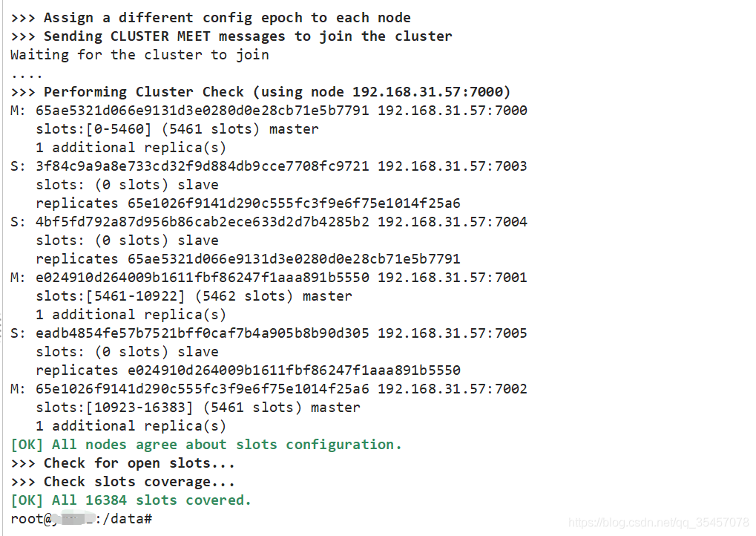Click master node address 192.168.31.57:7000

click(453, 111)
